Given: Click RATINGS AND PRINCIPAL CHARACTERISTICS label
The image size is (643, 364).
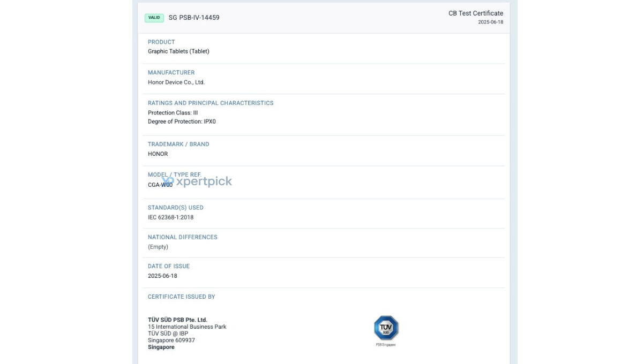Looking at the screenshot, I should [211, 103].
